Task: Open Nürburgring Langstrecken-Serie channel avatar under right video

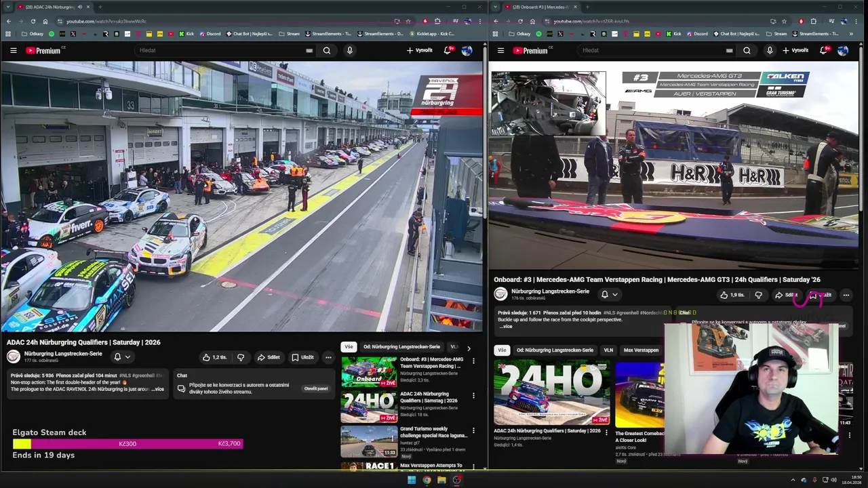Action: 500,294
